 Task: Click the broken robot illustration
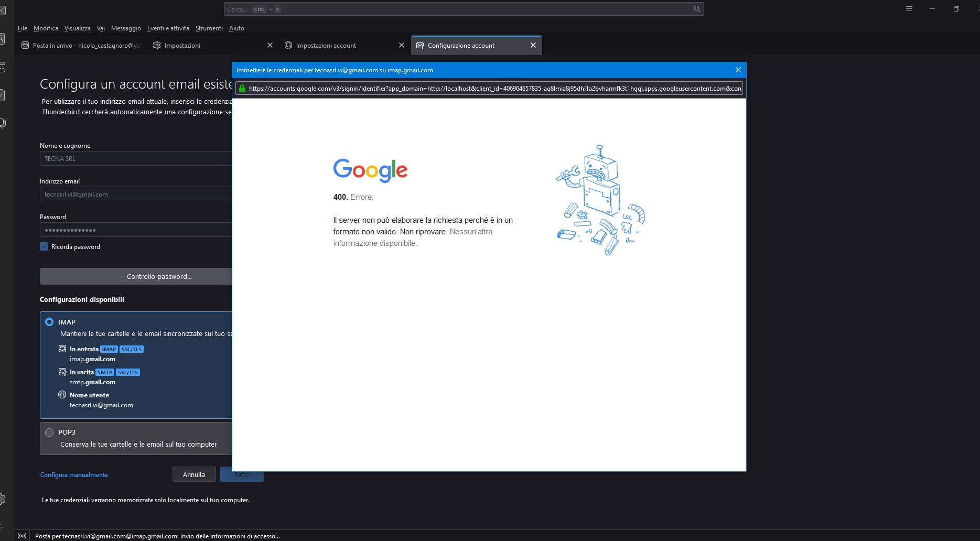(600, 200)
